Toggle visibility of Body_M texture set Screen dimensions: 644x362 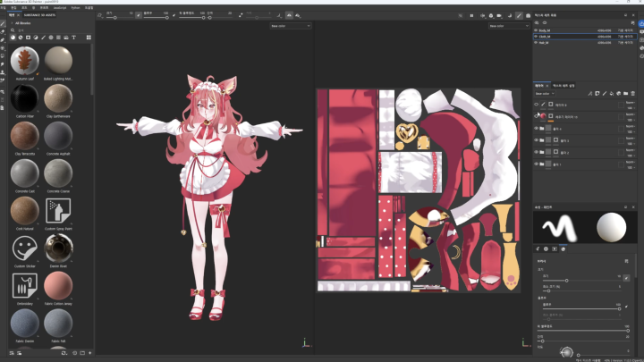point(536,30)
